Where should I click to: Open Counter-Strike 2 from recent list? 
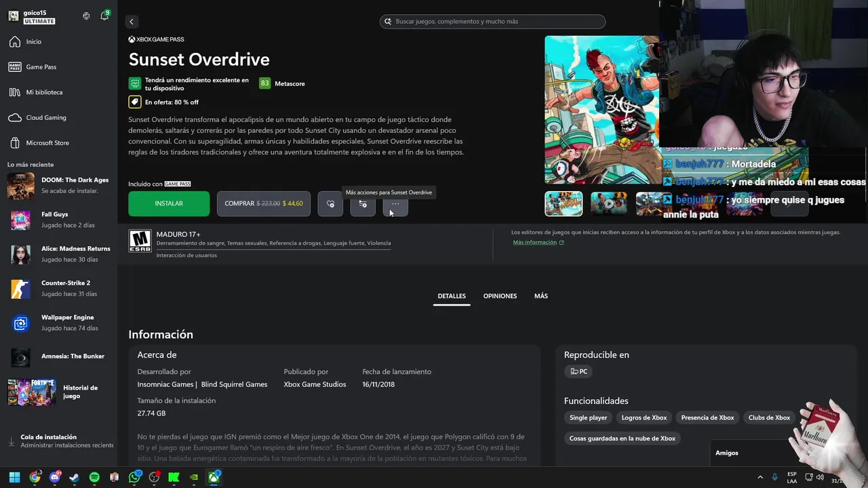point(60,288)
